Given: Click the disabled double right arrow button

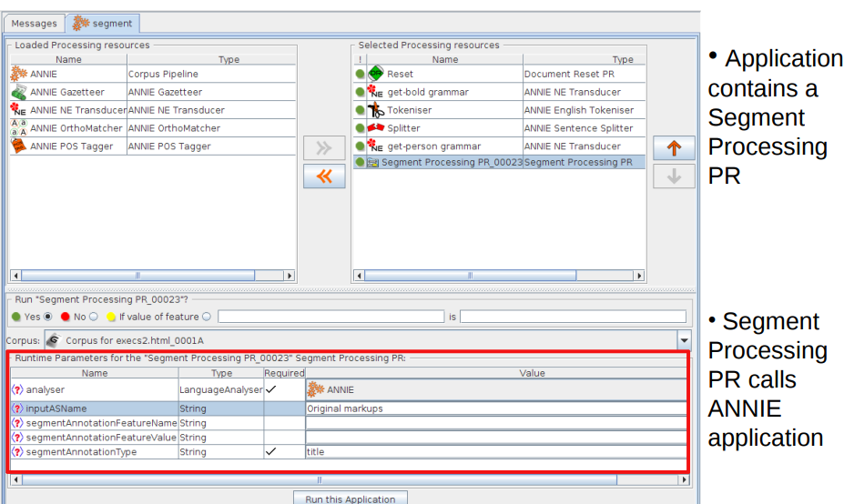Looking at the screenshot, I should (x=324, y=147).
